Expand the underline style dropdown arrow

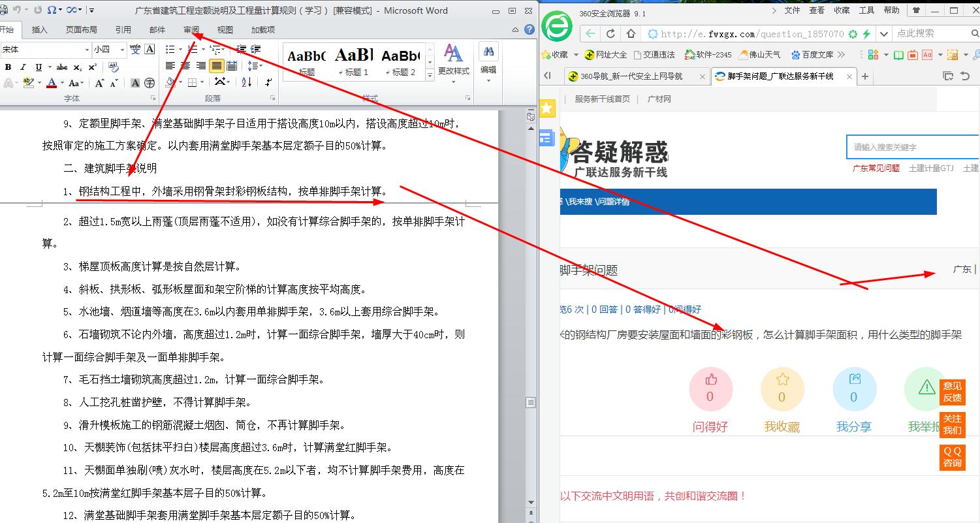click(x=49, y=67)
